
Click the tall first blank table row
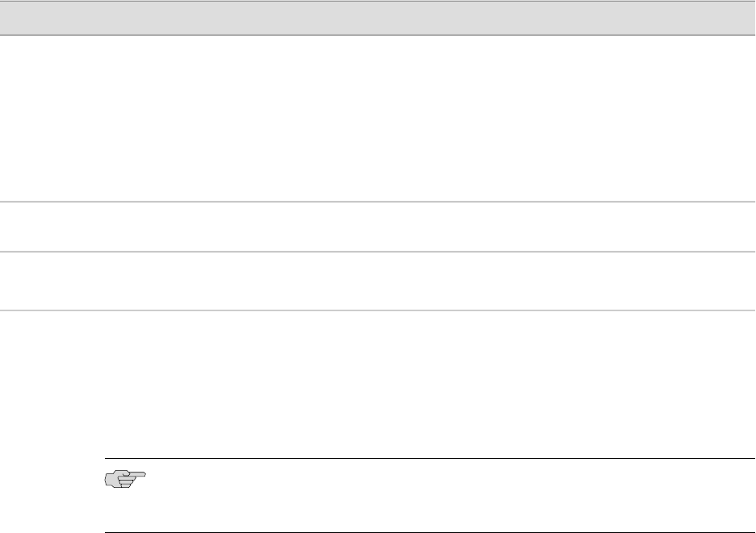(378, 118)
